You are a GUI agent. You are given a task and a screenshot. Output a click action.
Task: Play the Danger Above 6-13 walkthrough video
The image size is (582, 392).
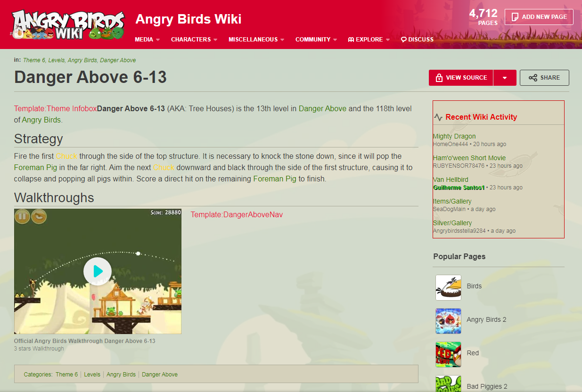(x=98, y=271)
